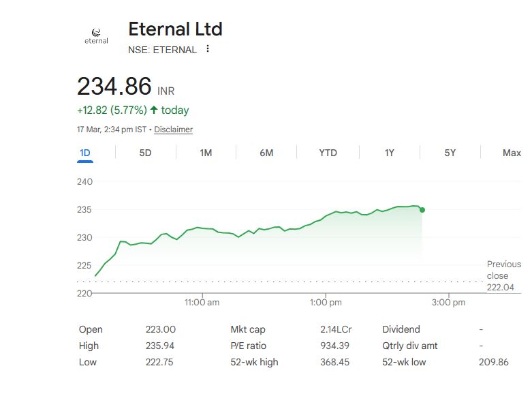Show the Max range chart
Image resolution: width=532 pixels, height=394 pixels.
[x=512, y=153]
